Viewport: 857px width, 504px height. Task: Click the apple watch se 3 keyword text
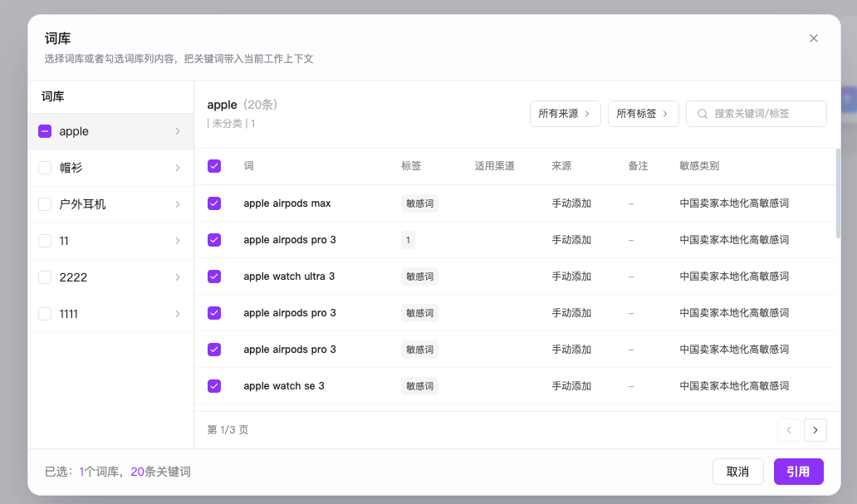pyautogui.click(x=284, y=386)
